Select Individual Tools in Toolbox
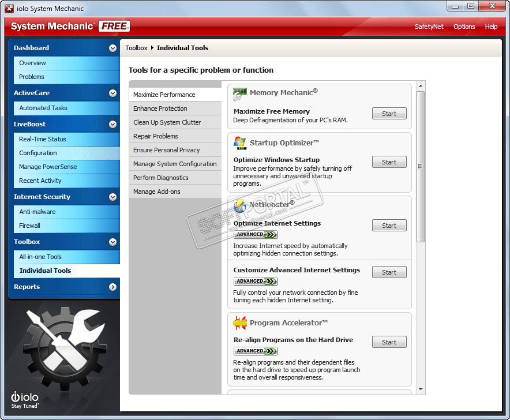Viewport: 510px width, 420px height. 67,271
